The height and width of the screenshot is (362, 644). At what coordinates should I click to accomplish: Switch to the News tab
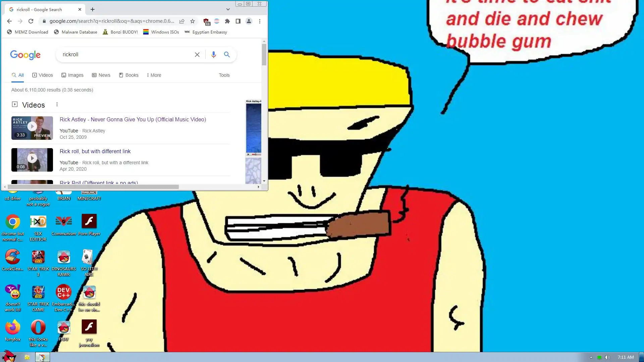(101, 75)
